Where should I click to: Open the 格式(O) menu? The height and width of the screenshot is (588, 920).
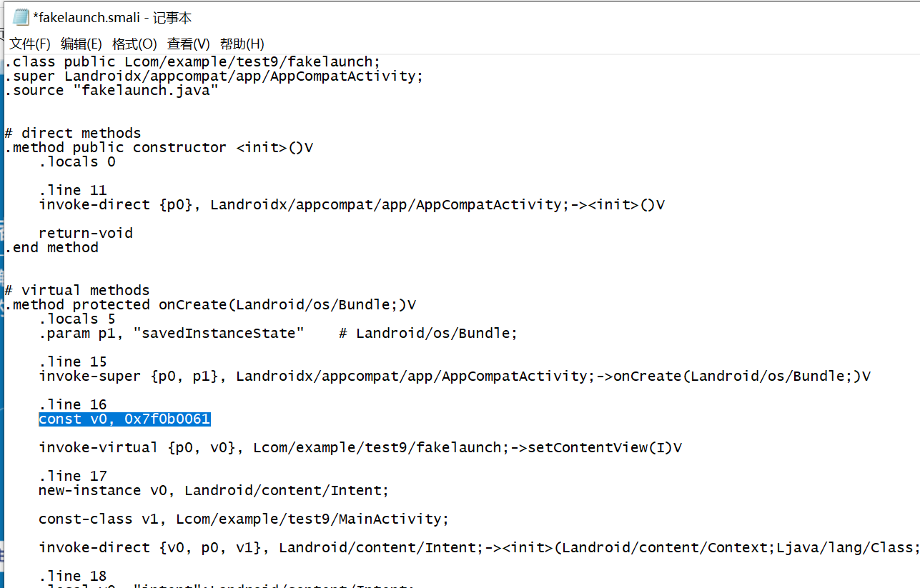click(x=134, y=44)
